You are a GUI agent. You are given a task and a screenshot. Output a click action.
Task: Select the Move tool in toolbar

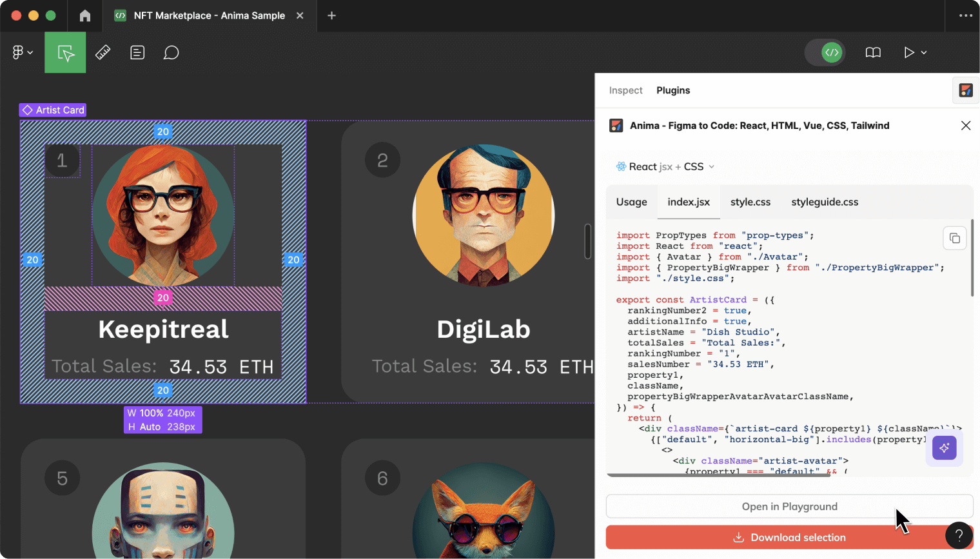65,52
